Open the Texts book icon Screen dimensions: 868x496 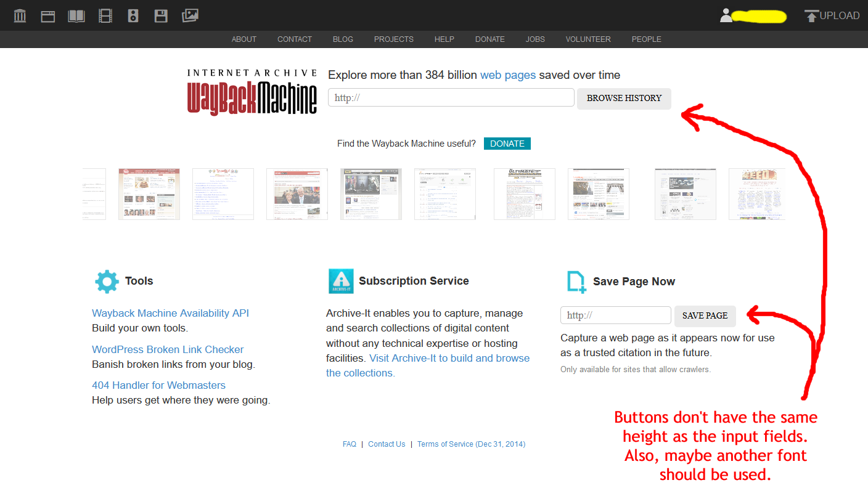coord(76,15)
